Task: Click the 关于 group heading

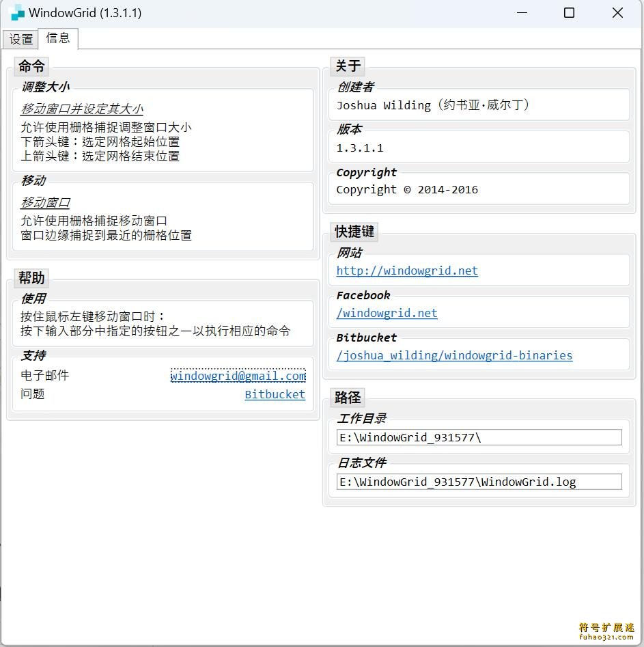Action: (348, 66)
